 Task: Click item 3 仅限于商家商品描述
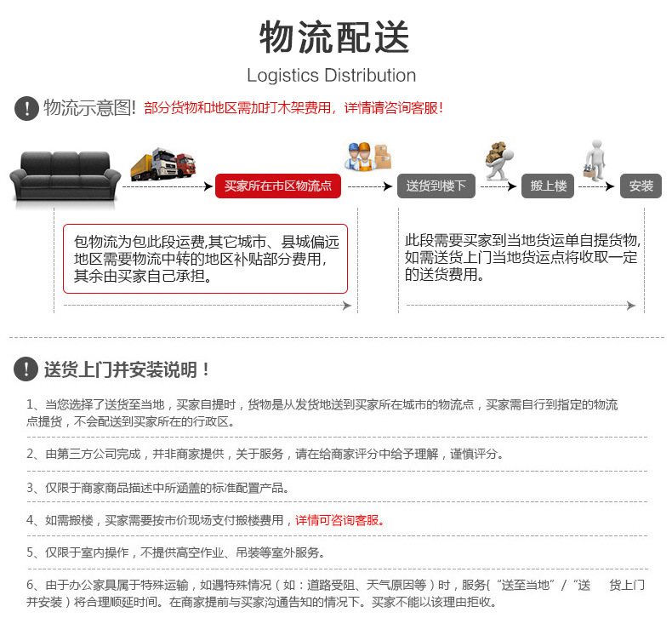[157, 488]
